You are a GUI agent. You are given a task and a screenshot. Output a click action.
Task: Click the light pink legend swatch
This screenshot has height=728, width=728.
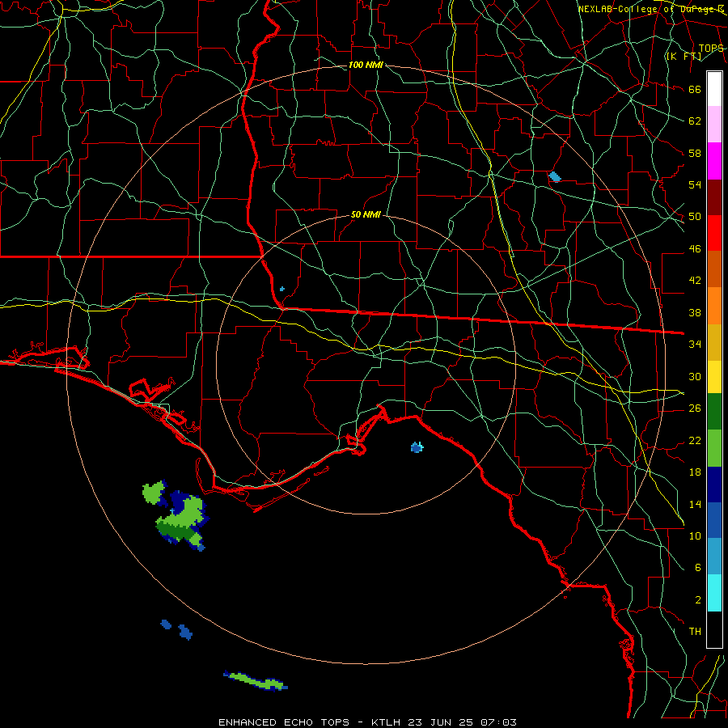(x=714, y=125)
